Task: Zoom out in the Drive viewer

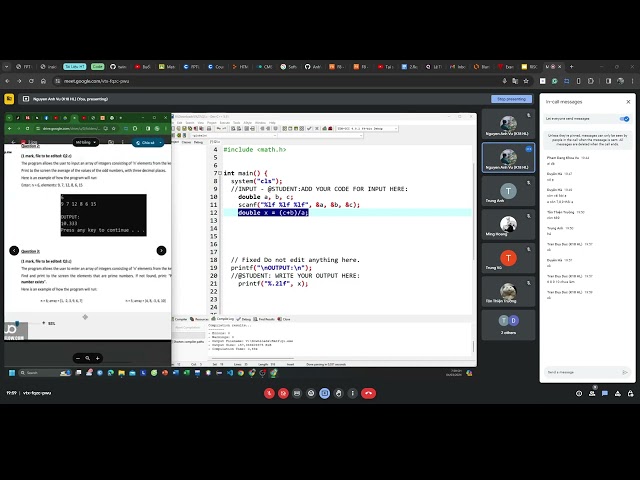Action: [x=78, y=358]
